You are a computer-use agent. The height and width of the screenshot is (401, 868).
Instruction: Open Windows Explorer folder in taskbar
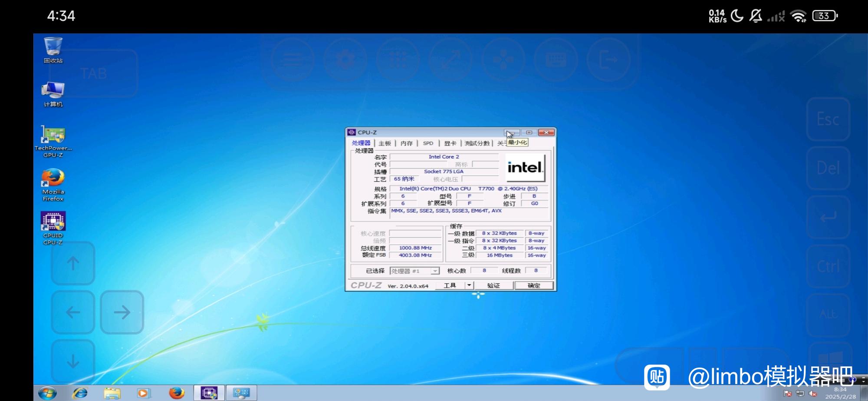pyautogui.click(x=112, y=393)
